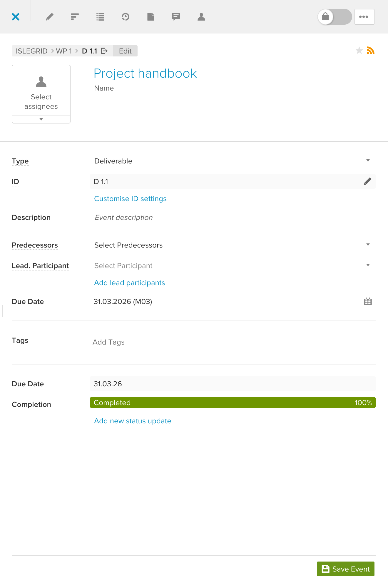Edit the Project handbook title
Image resolution: width=388 pixels, height=588 pixels.
point(145,73)
